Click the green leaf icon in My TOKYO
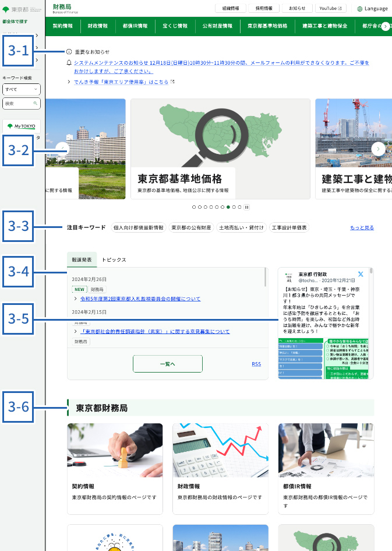 [10, 126]
